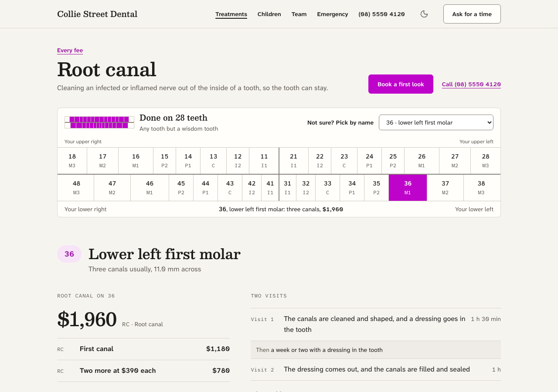Select tooth 21 in the chart
The height and width of the screenshot is (392, 558).
(x=294, y=161)
